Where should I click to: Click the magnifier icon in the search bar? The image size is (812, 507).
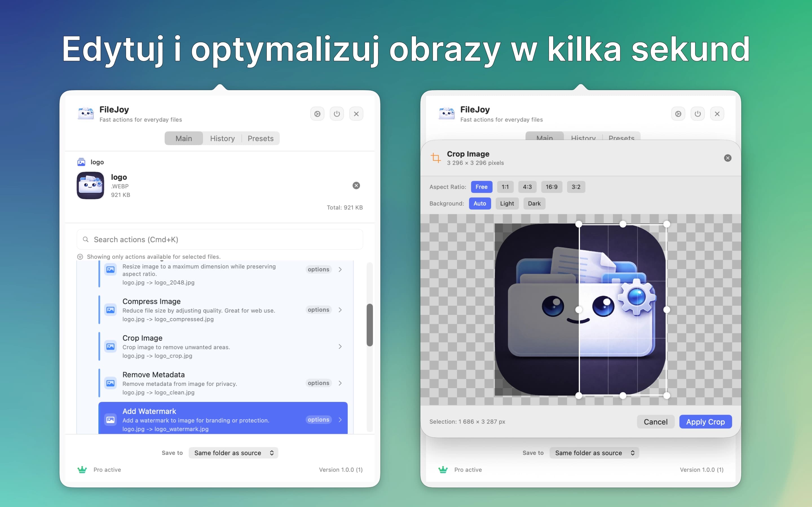pos(86,239)
